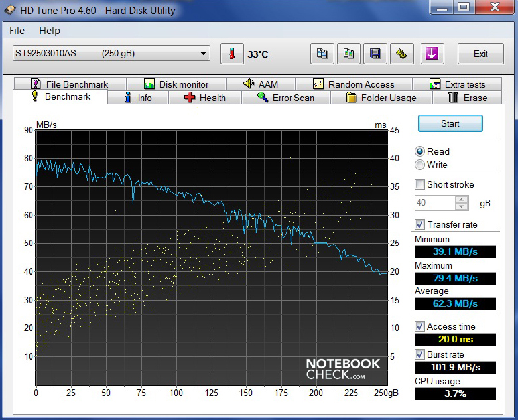Open the File menu
Image resolution: width=518 pixels, height=420 pixels.
(17, 31)
